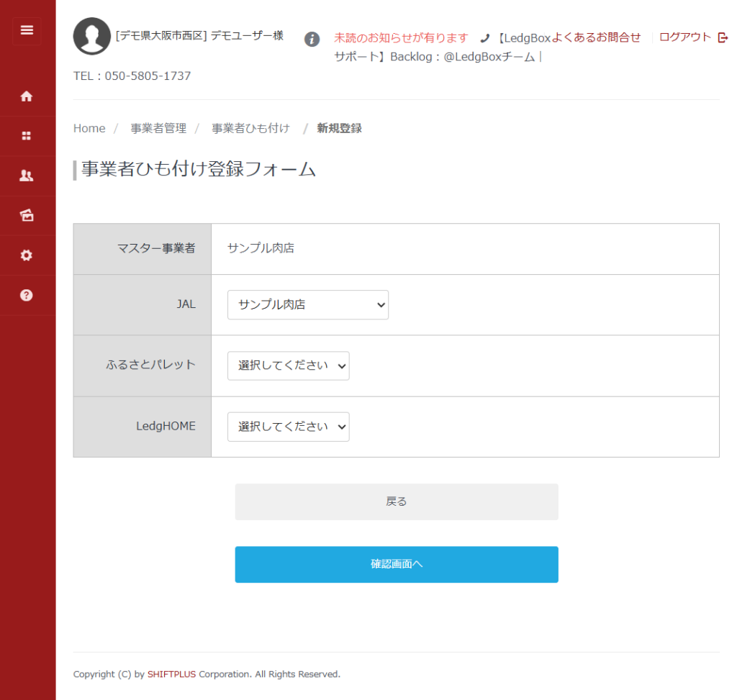The width and height of the screenshot is (737, 700).
Task: Click the sidebar icon below the users icon
Action: click(27, 215)
